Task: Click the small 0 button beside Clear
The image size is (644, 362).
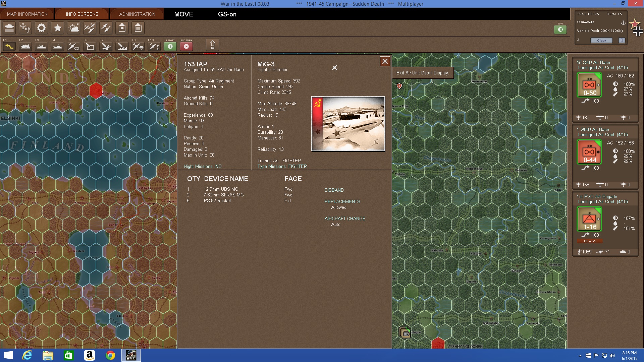Action: 622,40
